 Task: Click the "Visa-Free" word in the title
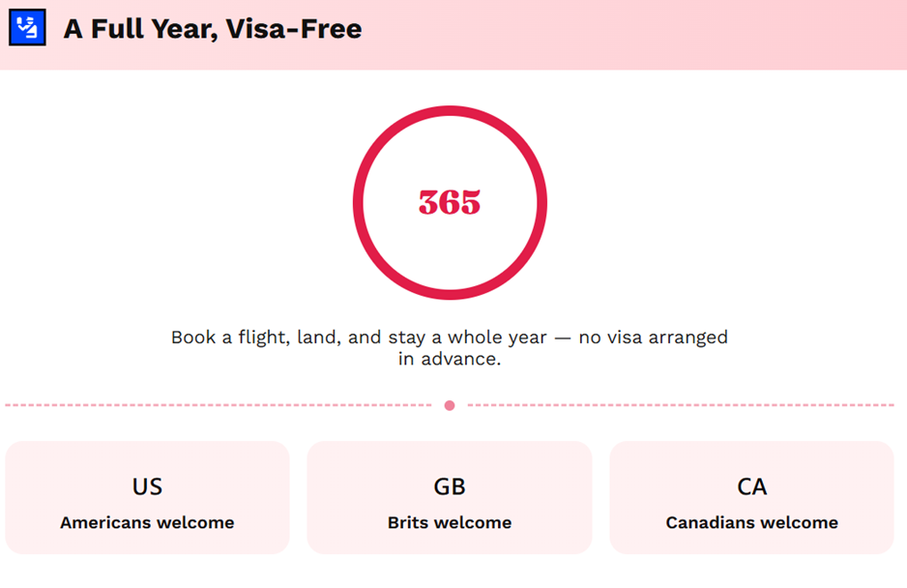pos(294,29)
